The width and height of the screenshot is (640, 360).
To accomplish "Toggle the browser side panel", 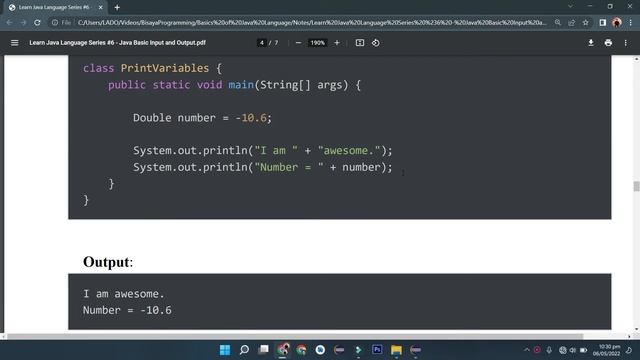I will [x=602, y=23].
